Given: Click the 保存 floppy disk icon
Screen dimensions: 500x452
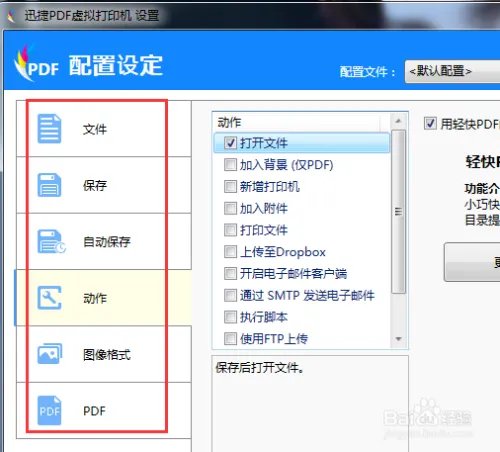Looking at the screenshot, I should click(x=49, y=185).
